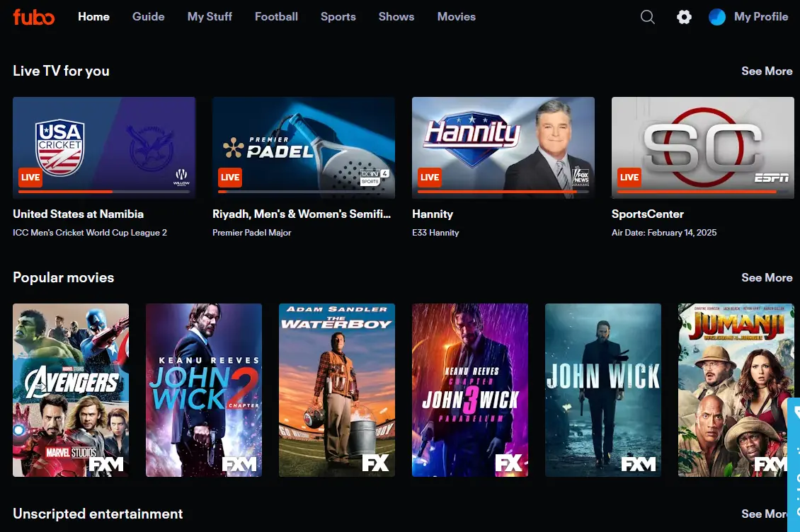Screen dimensions: 800x532
Task: Open My Stuff tab
Action: [210, 17]
